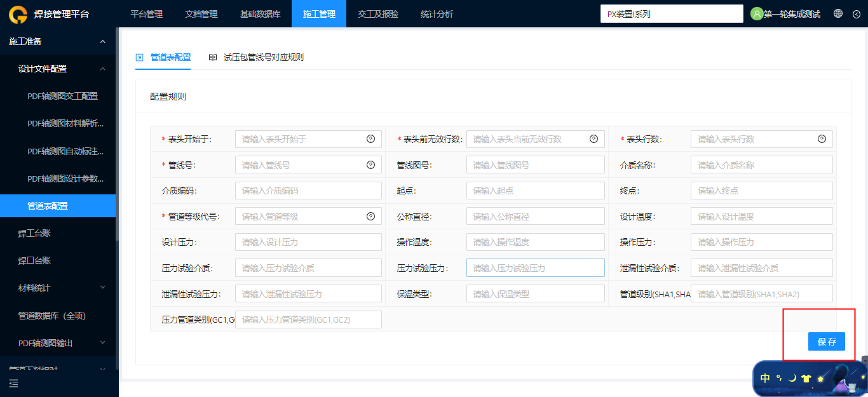Open the 文档管理 top menu
868x397 pixels.
[x=201, y=14]
